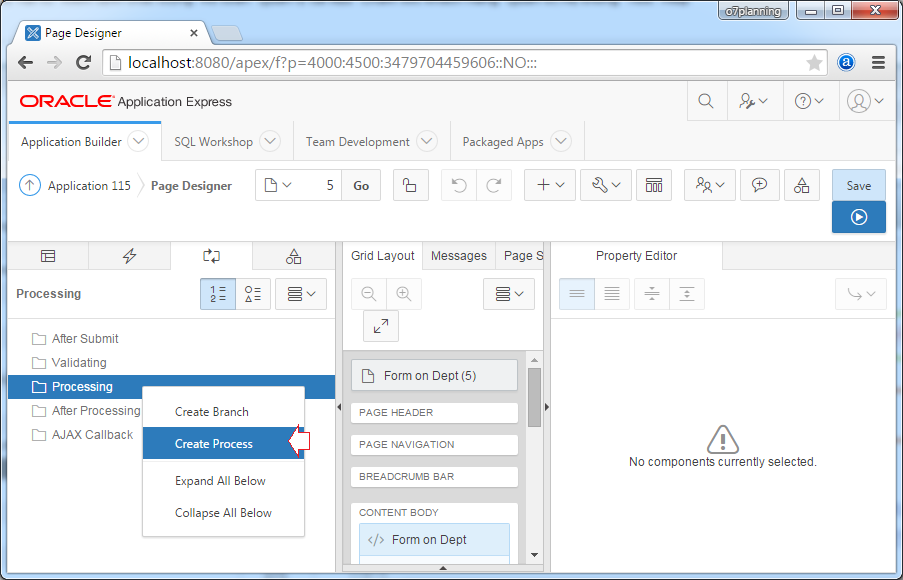Click the Save button
This screenshot has width=903, height=580.
click(x=859, y=185)
